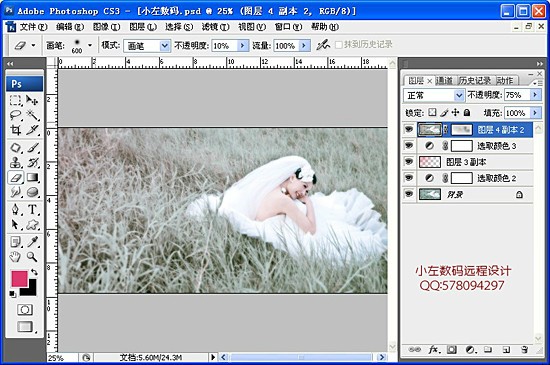Screen dimensions: 550x365
Task: Create new fill or adjustment layer
Action: coord(470,350)
